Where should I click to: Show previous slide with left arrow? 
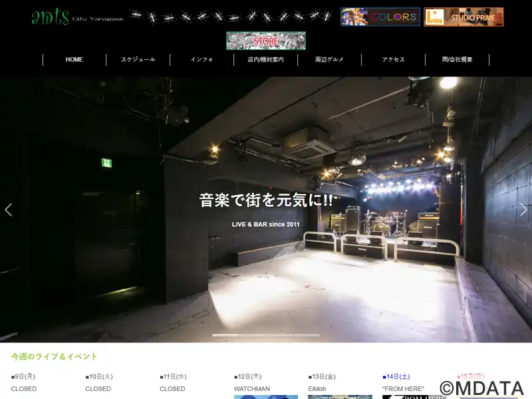tap(9, 209)
